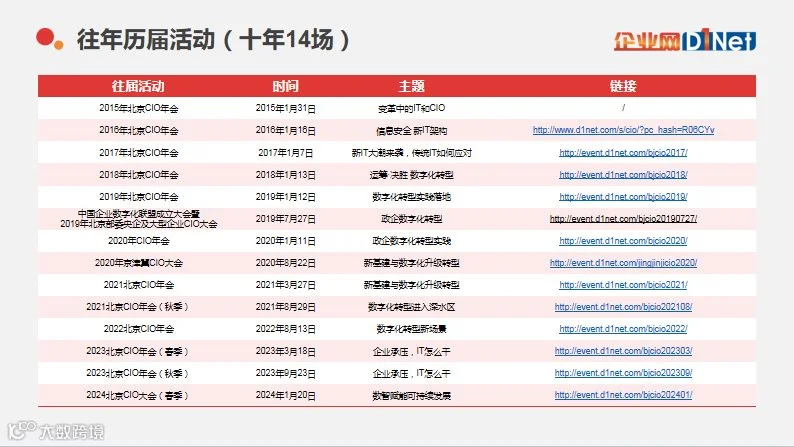
Task: Click the date 2023年3月18日
Action: 286,351
